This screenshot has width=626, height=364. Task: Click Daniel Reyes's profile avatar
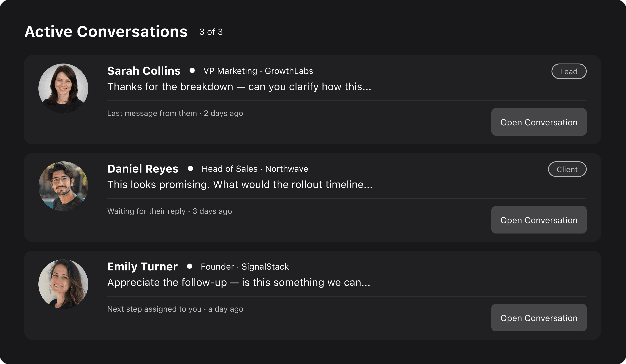[x=63, y=186]
